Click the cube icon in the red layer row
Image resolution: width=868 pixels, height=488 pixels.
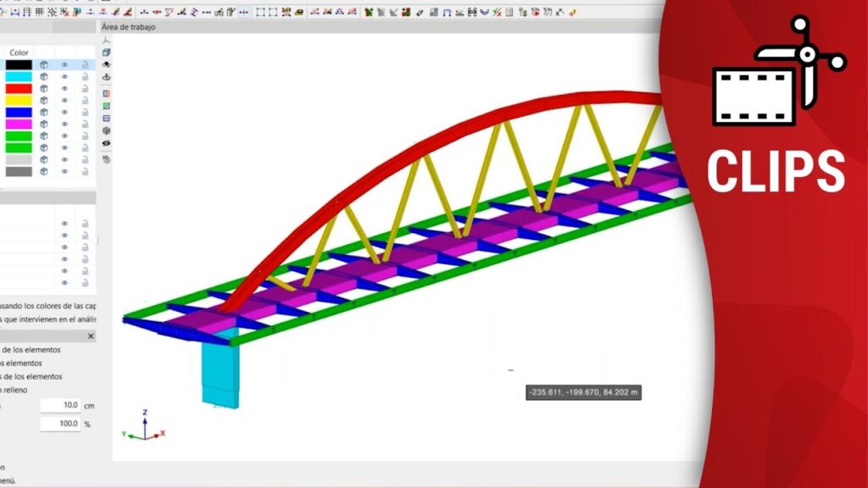pyautogui.click(x=43, y=88)
